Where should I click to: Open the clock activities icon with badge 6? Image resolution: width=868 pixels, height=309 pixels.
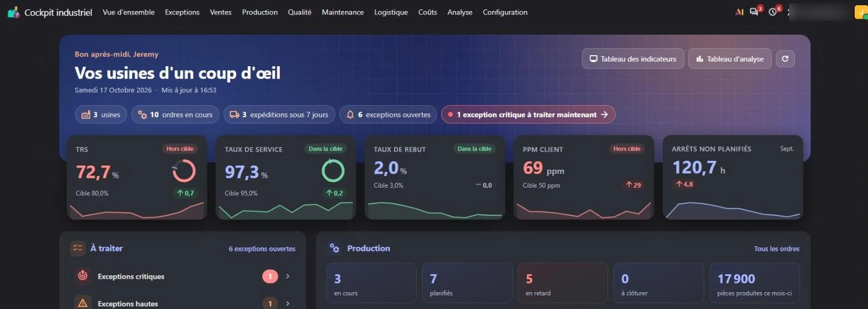click(773, 12)
